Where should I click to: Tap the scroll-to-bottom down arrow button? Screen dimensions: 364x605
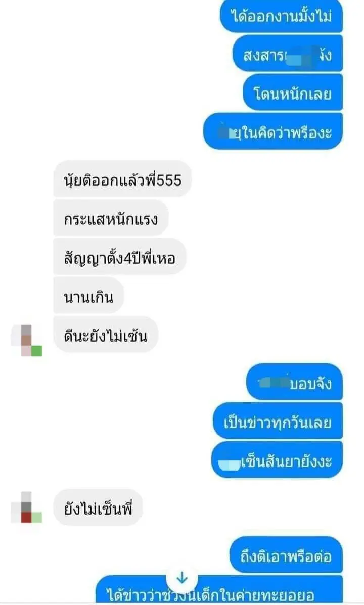[x=182, y=578]
